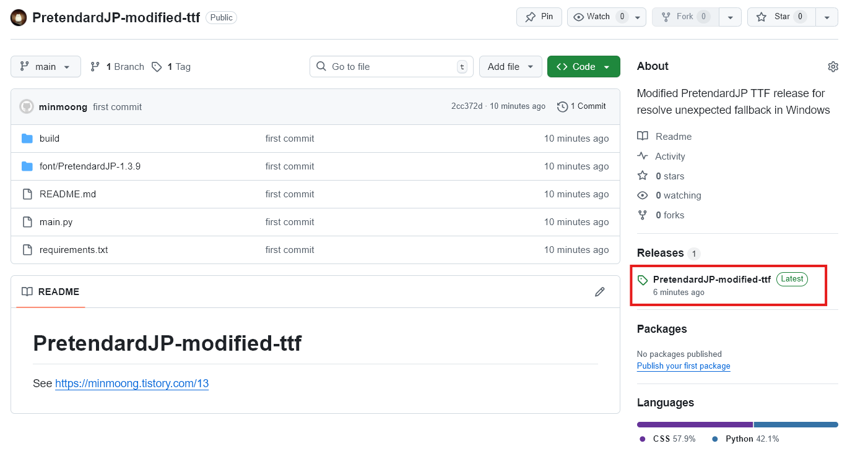Open the README.md file
Image resolution: width=868 pixels, height=454 pixels.
(67, 194)
